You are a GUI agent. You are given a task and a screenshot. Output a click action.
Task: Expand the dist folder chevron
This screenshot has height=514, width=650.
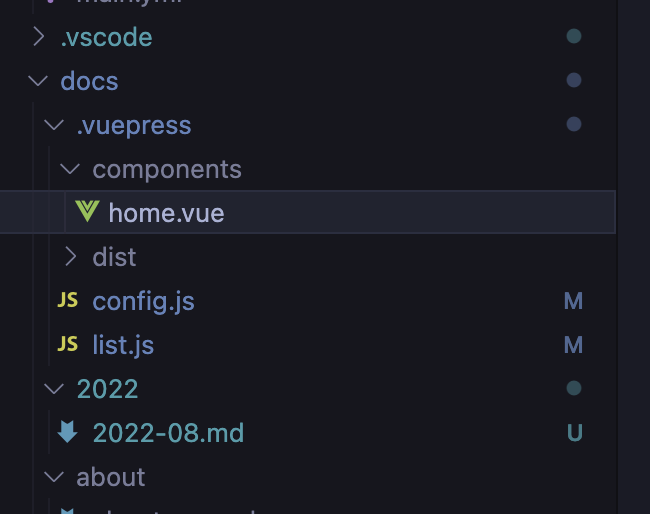(70, 257)
